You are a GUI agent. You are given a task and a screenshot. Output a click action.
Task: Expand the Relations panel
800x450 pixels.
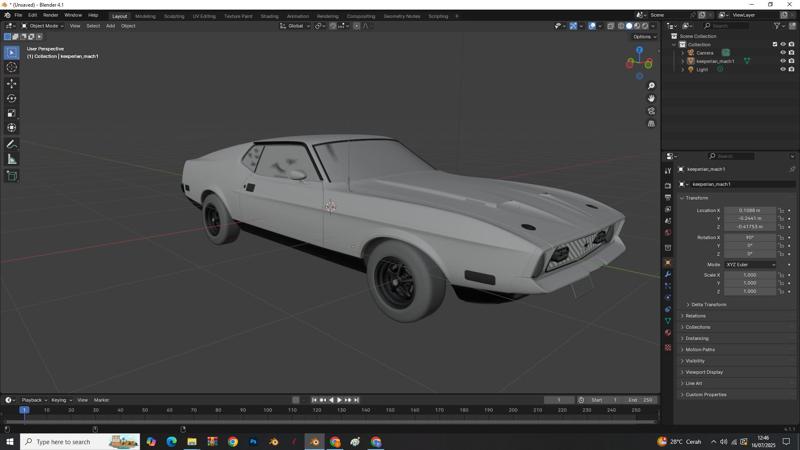[x=695, y=316]
